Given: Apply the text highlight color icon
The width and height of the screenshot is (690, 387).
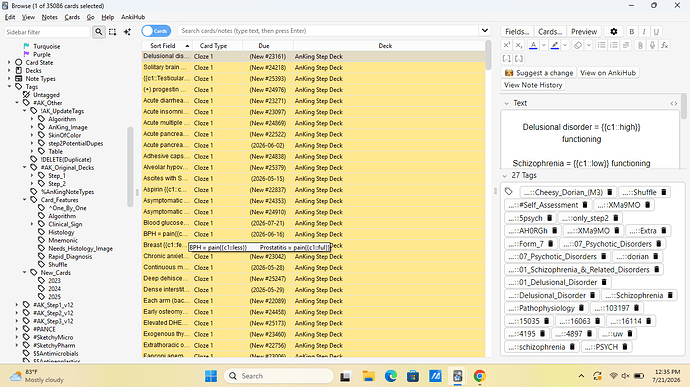Looking at the screenshot, I should tap(554, 45).
